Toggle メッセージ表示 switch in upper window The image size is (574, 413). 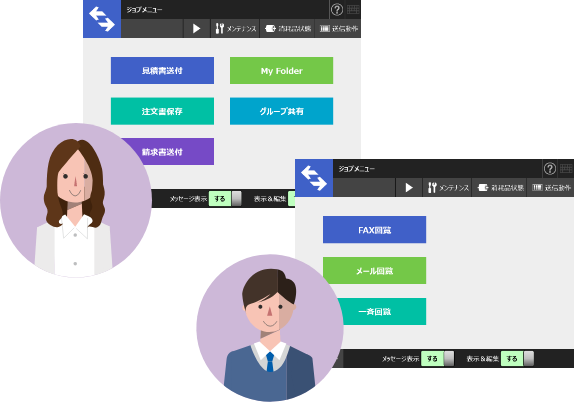coord(225,199)
